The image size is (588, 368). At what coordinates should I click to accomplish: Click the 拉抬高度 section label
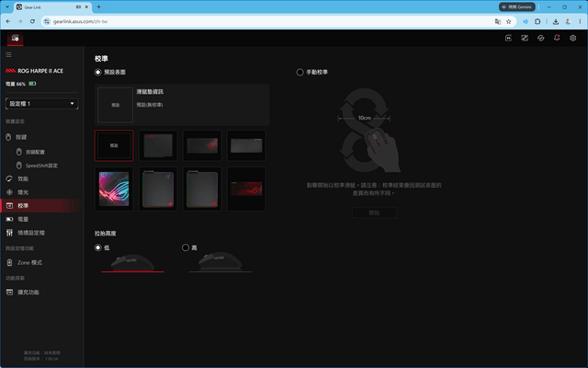[x=106, y=234]
